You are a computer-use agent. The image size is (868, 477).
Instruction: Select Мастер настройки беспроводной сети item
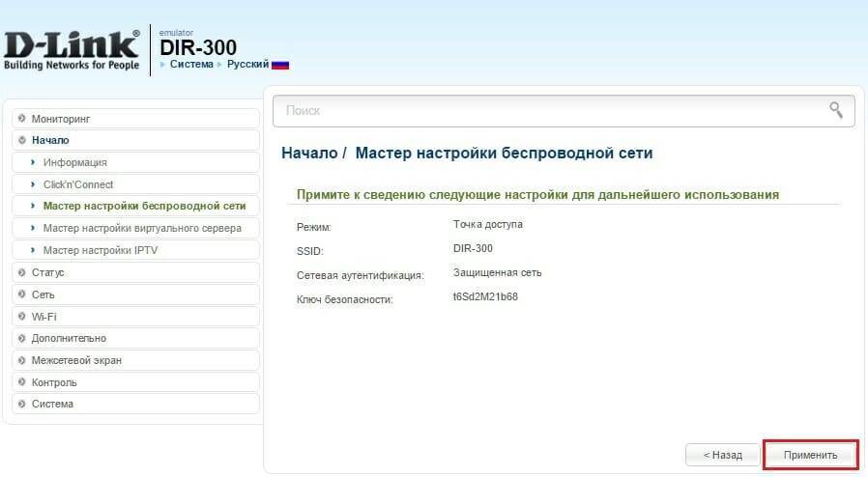[135, 206]
